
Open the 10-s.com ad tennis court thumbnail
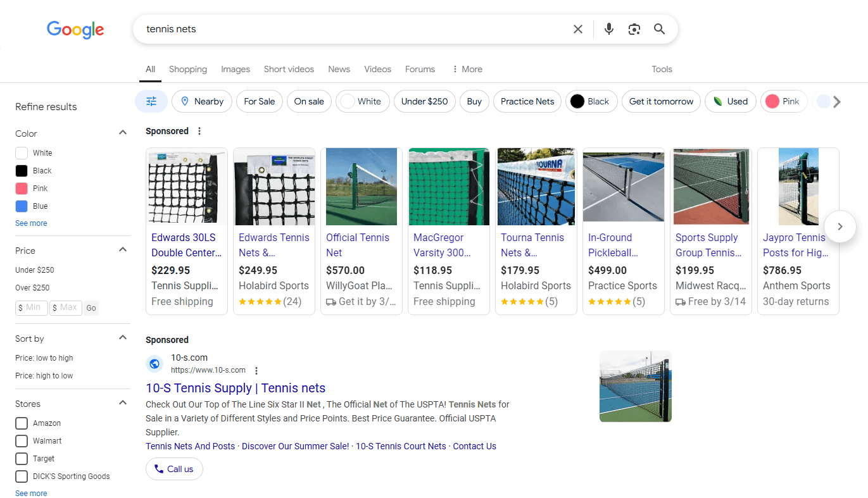pyautogui.click(x=636, y=386)
